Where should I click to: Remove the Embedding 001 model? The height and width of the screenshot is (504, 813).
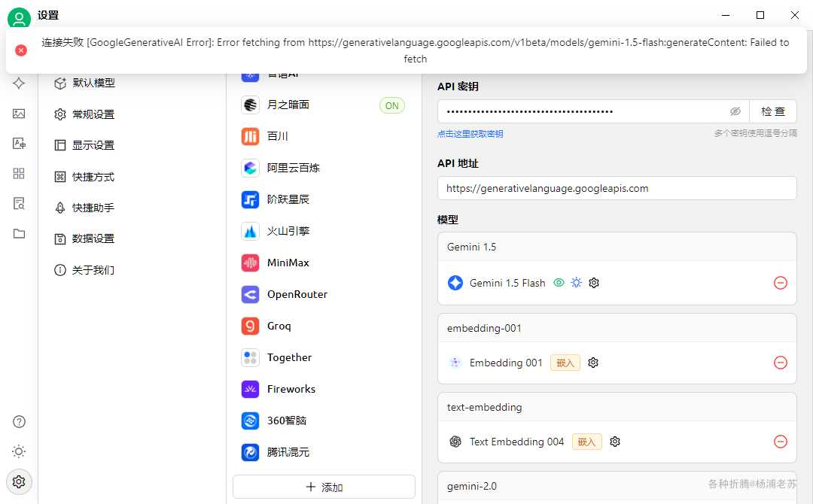[x=781, y=363]
